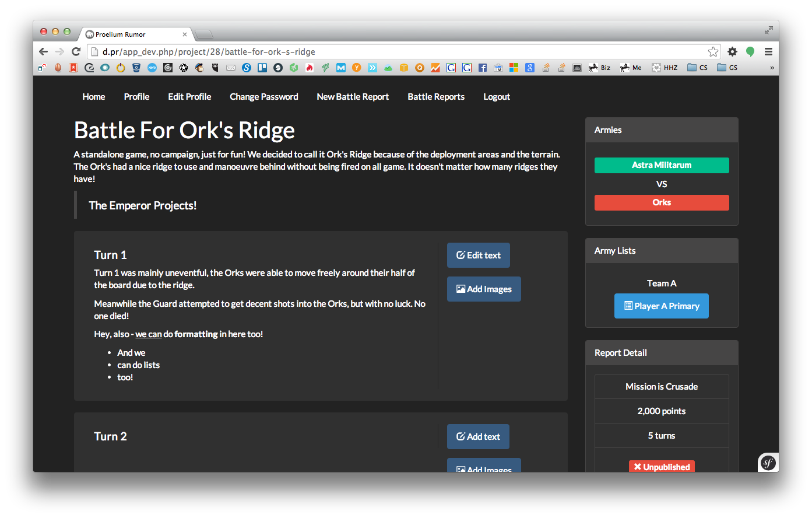Viewport: 812px width, 518px height.
Task: Open the Trello bookmark icon
Action: [x=262, y=68]
